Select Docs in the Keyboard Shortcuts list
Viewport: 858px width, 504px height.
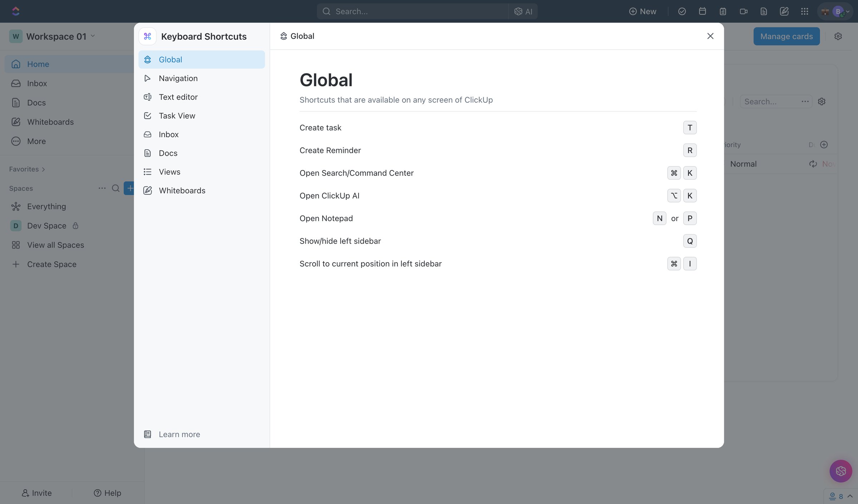click(x=202, y=153)
